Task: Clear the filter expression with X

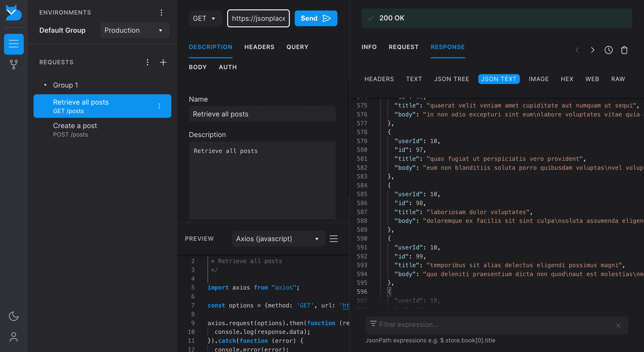Action: point(618,325)
